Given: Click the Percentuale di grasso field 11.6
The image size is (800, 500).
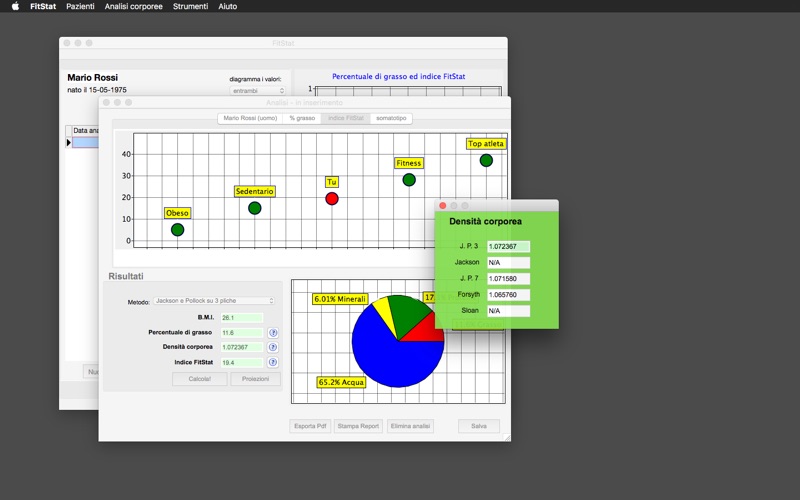Looking at the screenshot, I should coord(242,333).
